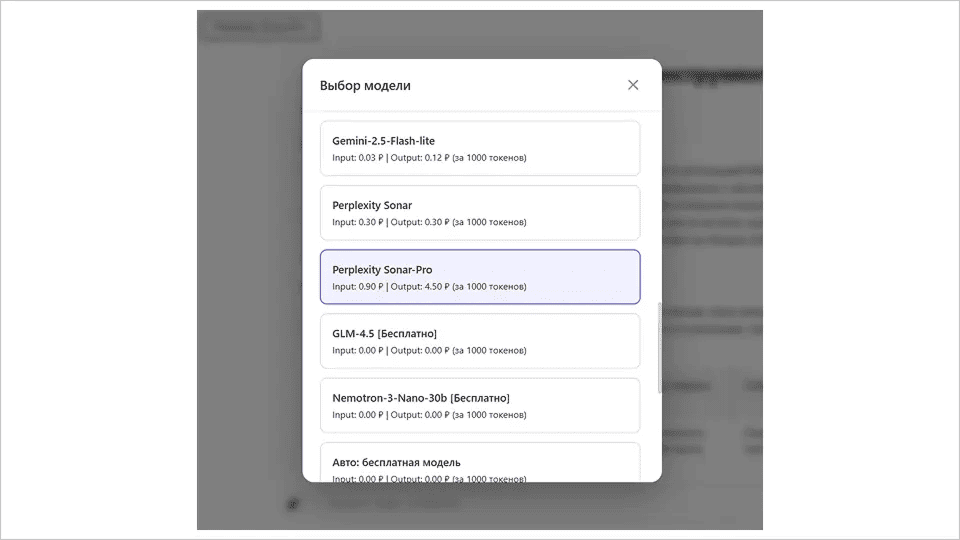Click Nemotron pricing text at 0.00 ₽
This screenshot has width=960, height=540.
[x=429, y=415]
